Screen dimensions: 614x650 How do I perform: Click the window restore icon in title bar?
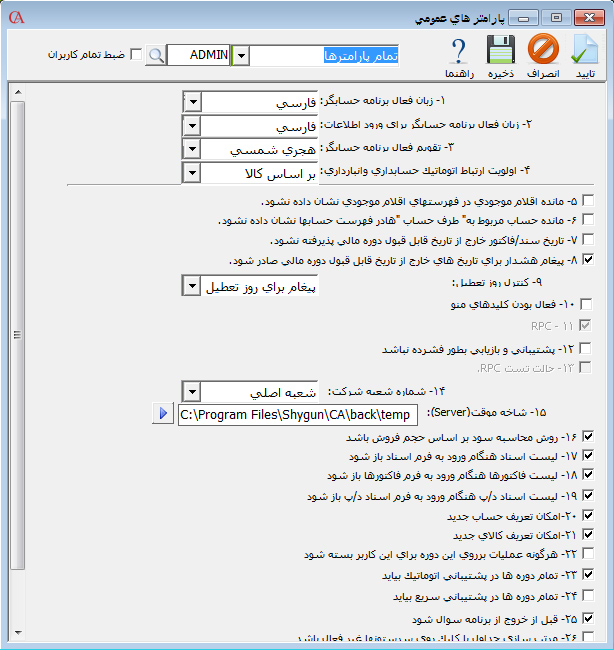click(556, 17)
